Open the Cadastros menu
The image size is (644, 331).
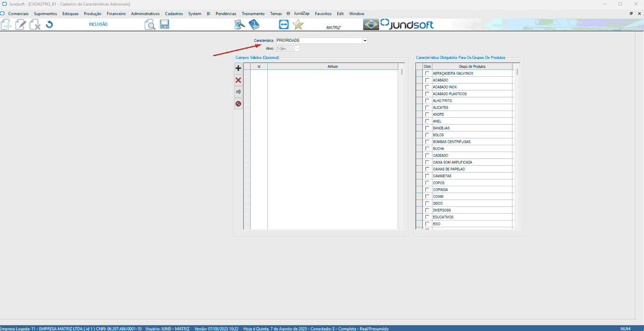pos(174,14)
